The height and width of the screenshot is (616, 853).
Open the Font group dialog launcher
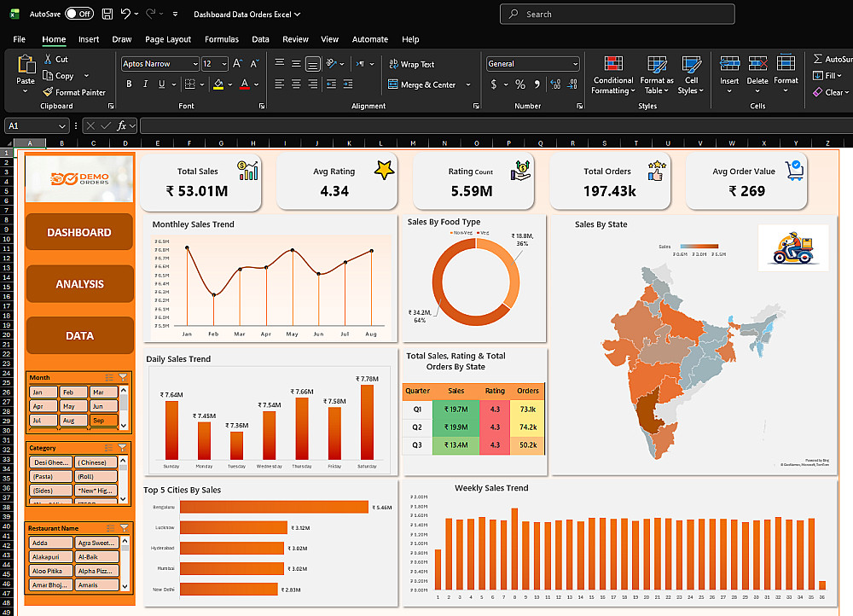[262, 106]
